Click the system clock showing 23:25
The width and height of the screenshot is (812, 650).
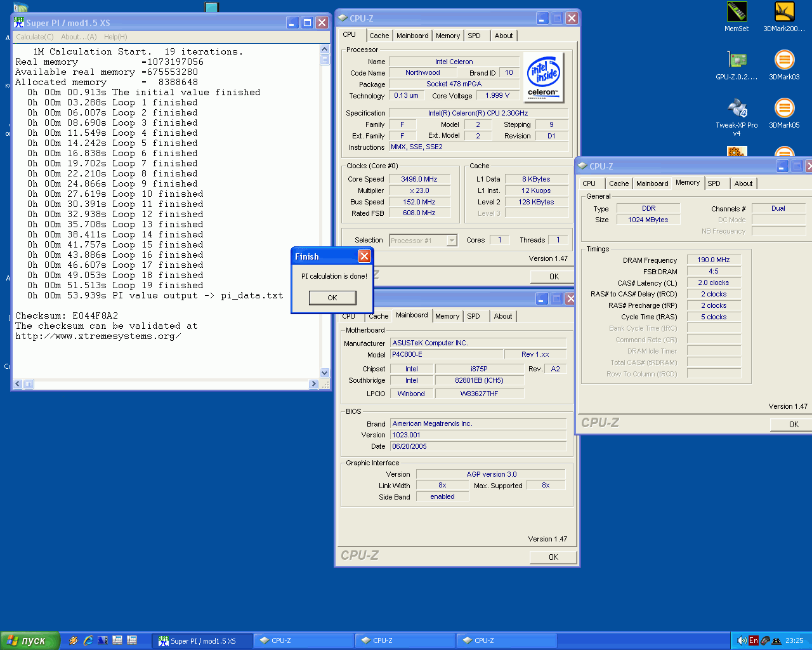[x=794, y=640]
